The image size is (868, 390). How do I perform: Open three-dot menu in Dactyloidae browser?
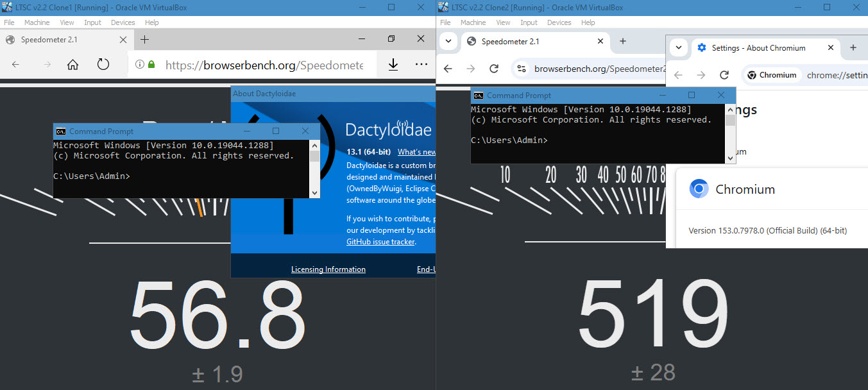(x=421, y=65)
